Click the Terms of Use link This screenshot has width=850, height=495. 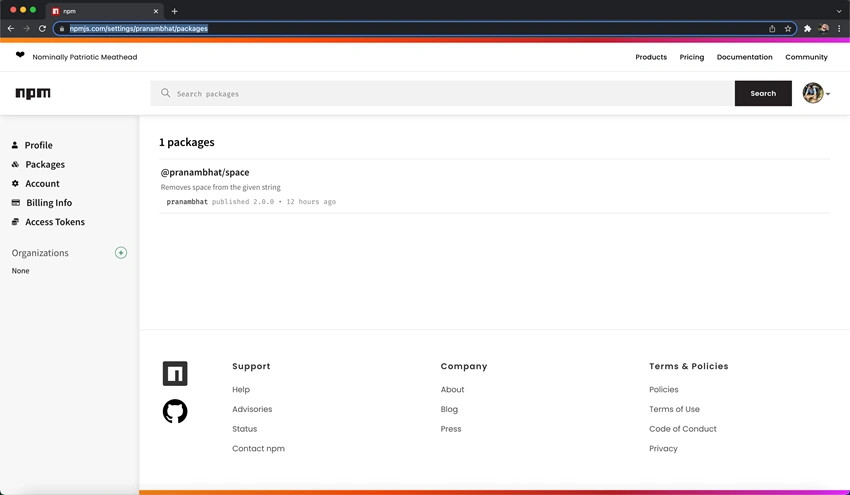(x=674, y=409)
